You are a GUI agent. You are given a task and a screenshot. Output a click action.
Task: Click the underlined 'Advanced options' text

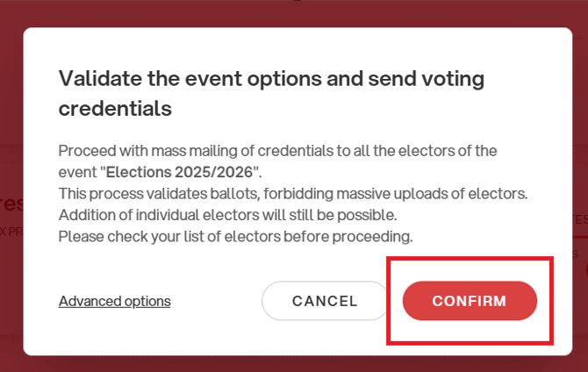[x=115, y=301]
